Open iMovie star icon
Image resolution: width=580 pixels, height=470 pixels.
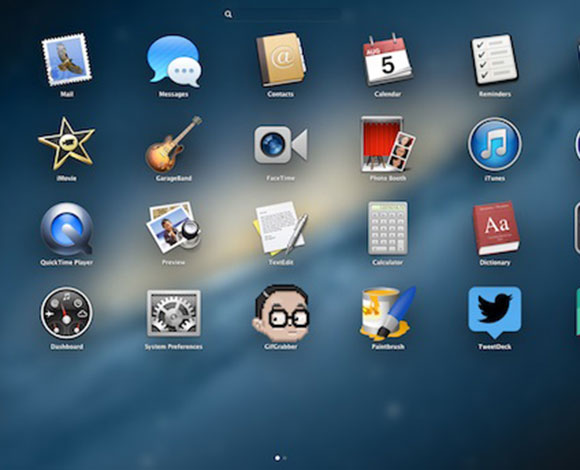[67, 144]
